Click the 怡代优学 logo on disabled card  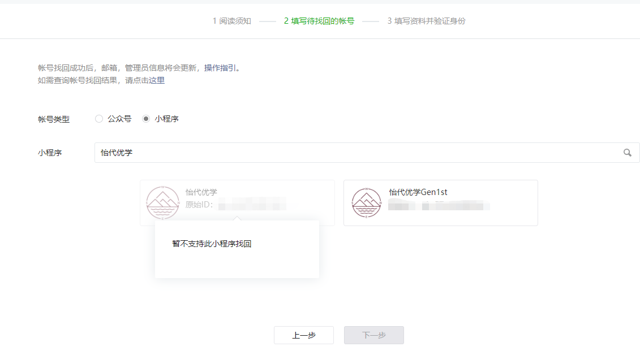pos(163,203)
